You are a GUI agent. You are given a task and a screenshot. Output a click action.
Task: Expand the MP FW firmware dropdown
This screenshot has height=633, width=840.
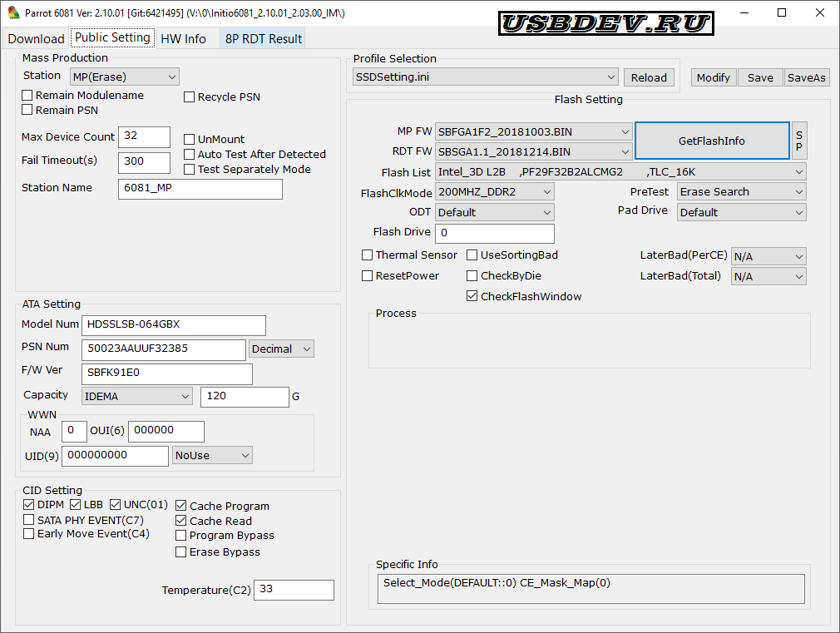534,132
